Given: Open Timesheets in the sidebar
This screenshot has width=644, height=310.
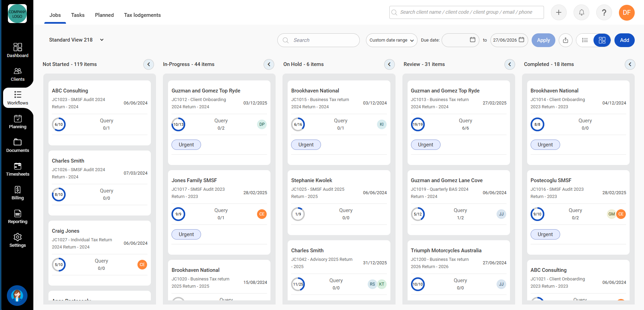Looking at the screenshot, I should [18, 169].
